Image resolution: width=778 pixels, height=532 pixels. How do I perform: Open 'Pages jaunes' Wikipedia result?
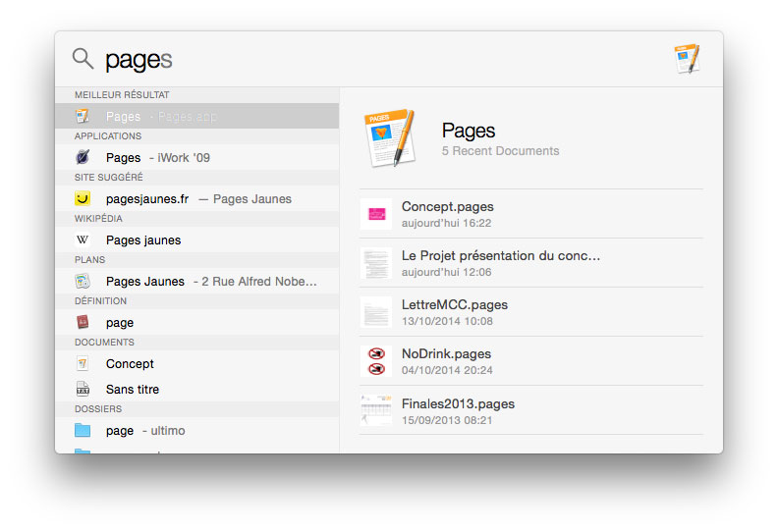pos(197,239)
